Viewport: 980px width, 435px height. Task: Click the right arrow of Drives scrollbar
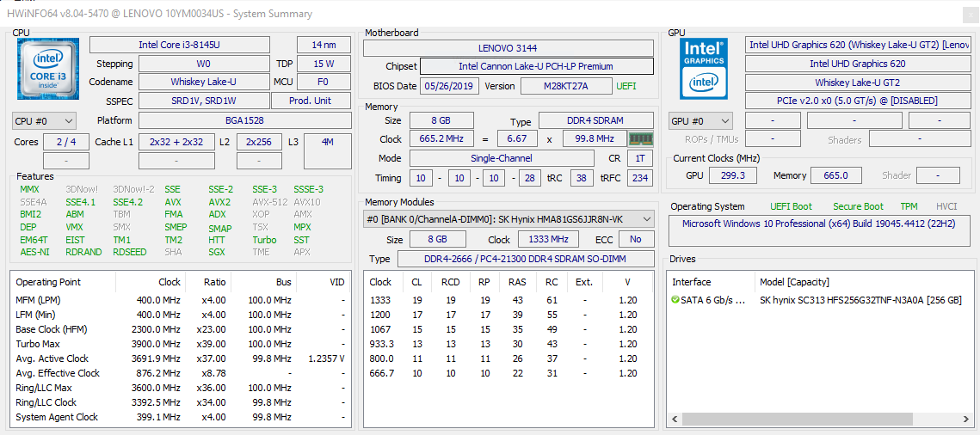pyautogui.click(x=968, y=419)
